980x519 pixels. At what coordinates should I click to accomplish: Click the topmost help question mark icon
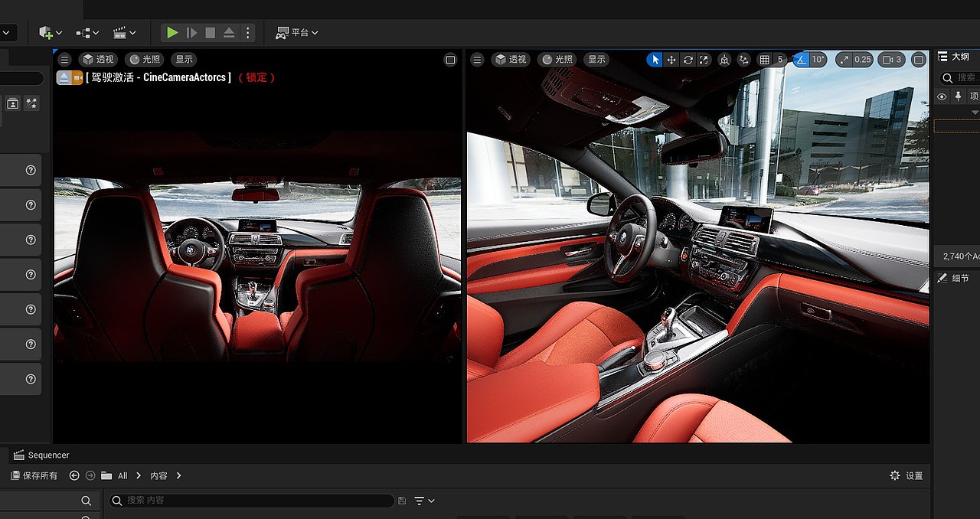click(31, 170)
